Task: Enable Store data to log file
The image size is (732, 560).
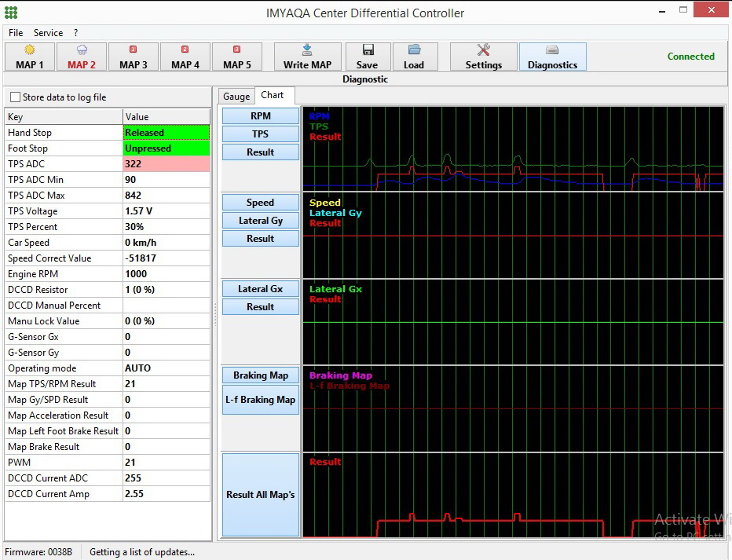Action: click(15, 97)
